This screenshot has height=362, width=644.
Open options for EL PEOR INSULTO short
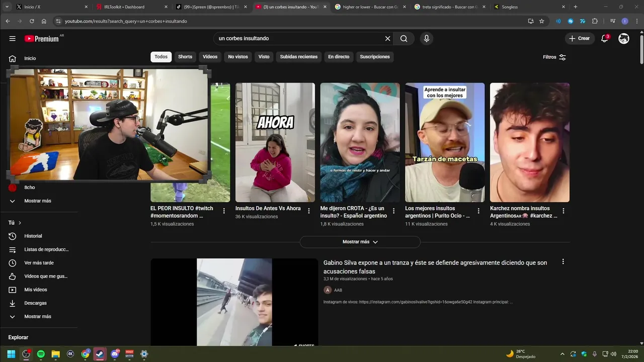224,211
